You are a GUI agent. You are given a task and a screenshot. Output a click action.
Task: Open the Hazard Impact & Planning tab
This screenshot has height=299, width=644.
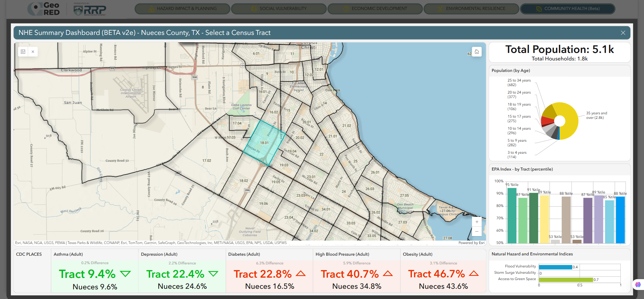(182, 9)
